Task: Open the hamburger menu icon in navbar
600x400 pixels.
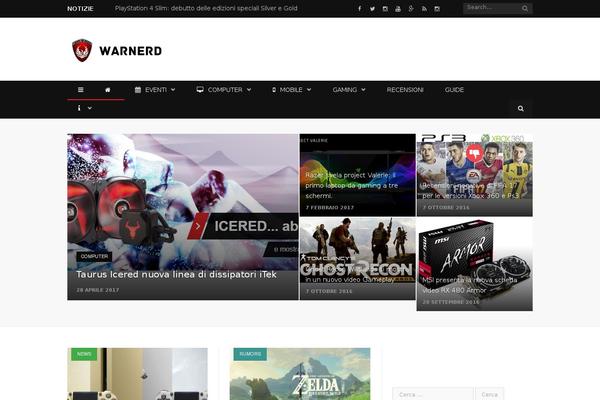Action: (x=80, y=90)
